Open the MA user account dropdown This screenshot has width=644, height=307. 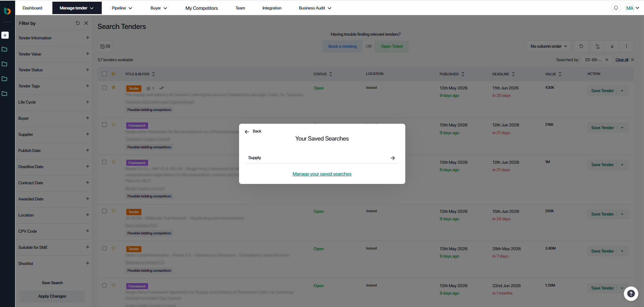click(632, 8)
